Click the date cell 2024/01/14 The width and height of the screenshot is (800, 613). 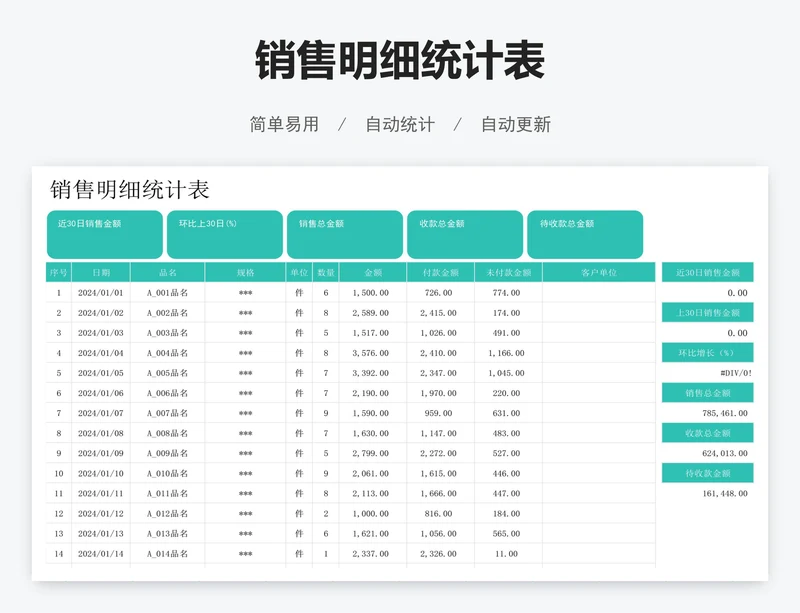(101, 554)
